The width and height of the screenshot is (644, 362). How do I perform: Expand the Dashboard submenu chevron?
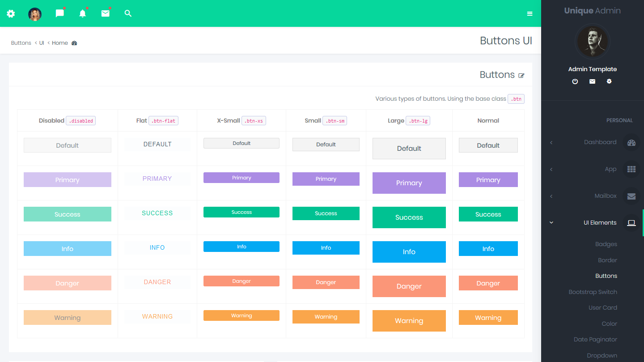[551, 142]
